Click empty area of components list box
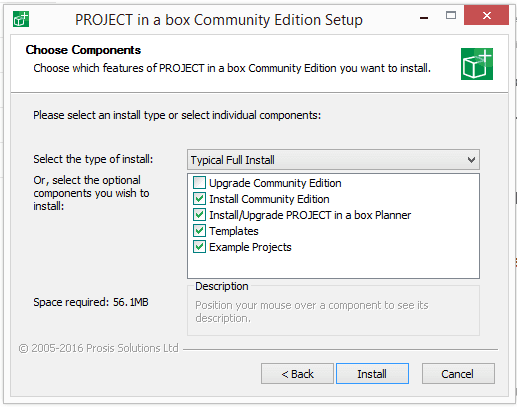Screen dimensions: 517x407 coord(333,265)
